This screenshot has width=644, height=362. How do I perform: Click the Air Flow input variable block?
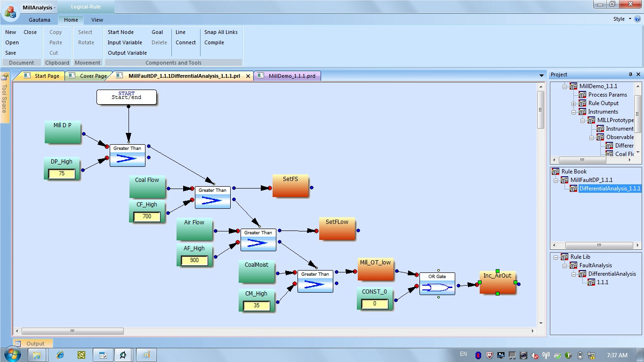point(194,229)
